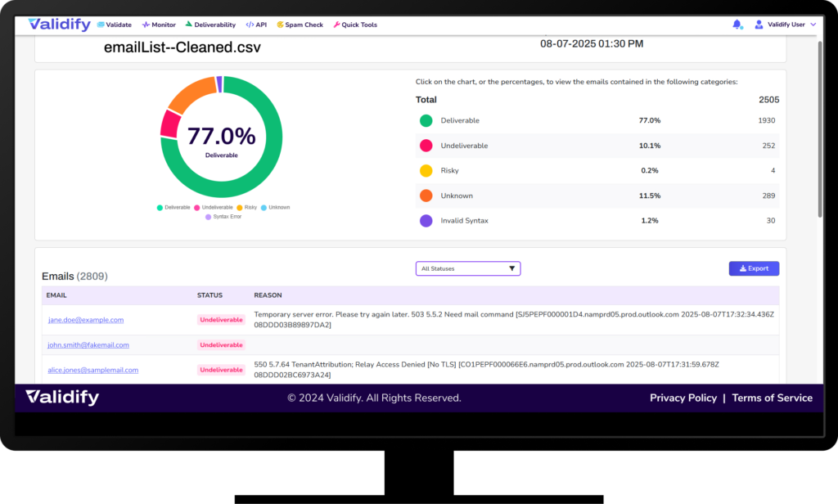Click the orange Unknown segment of donut chart
This screenshot has height=504, width=838.
point(190,97)
